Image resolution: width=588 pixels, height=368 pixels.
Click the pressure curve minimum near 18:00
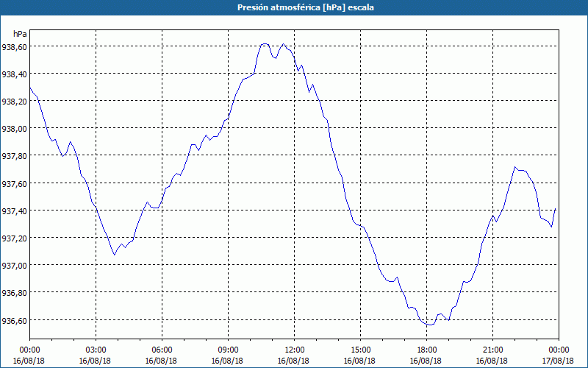click(430, 325)
